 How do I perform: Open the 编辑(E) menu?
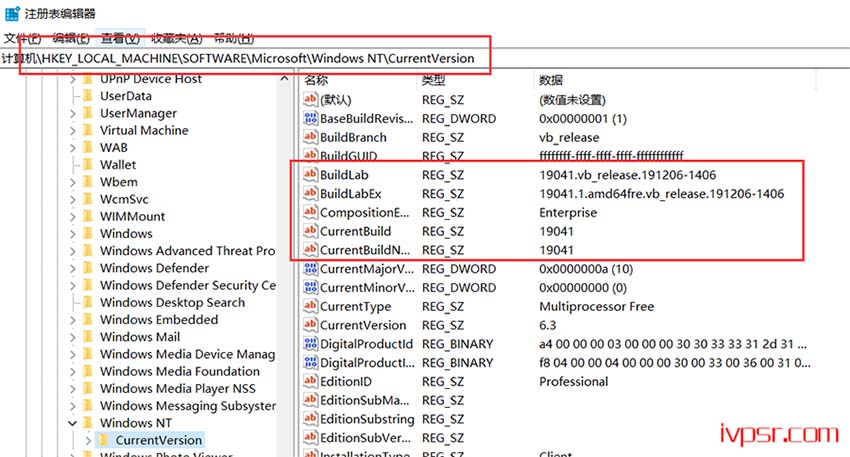click(x=71, y=38)
